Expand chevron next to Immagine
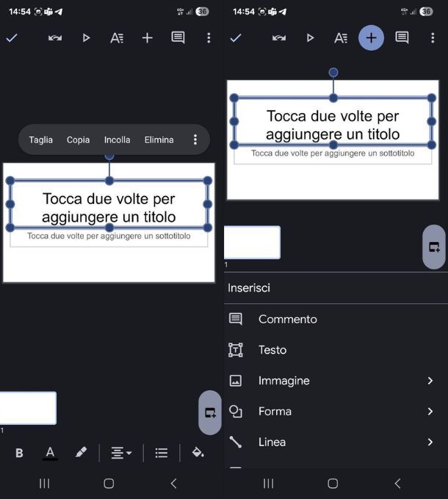448x499 pixels. (430, 381)
